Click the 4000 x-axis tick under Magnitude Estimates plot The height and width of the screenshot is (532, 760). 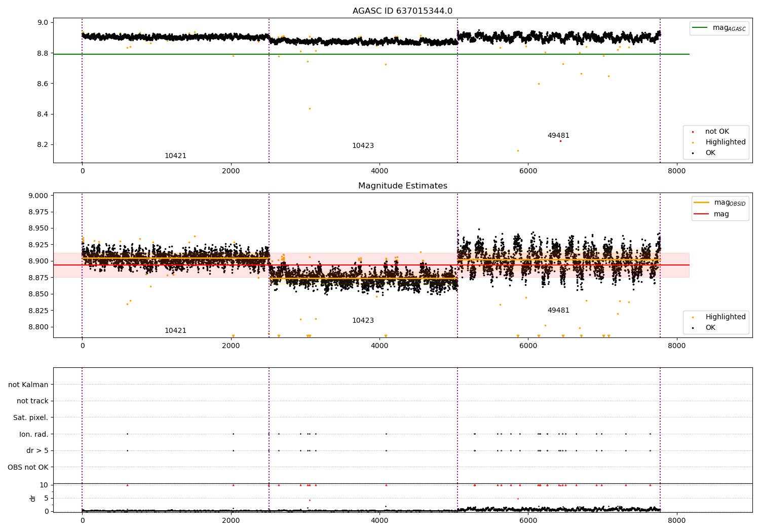click(379, 346)
